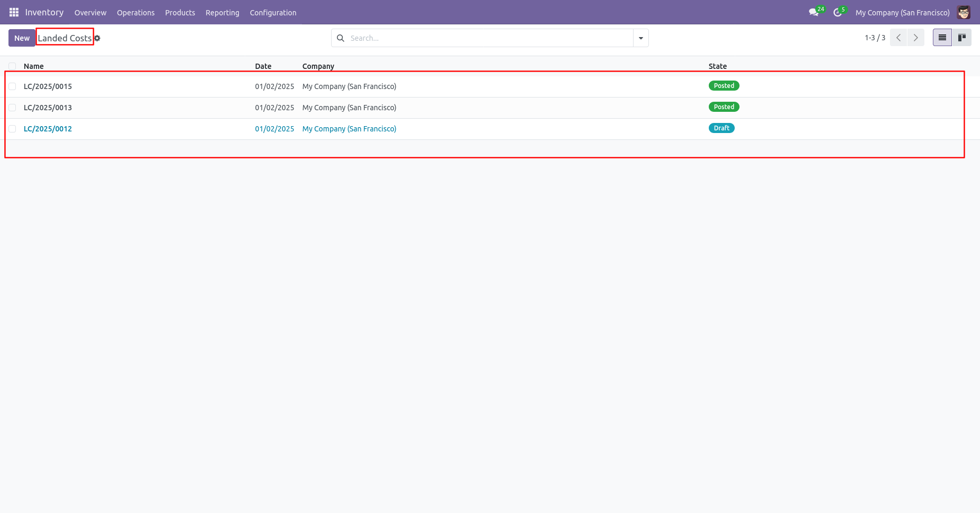
Task: Click the 1-3 / 3 pager counter
Action: coord(875,38)
